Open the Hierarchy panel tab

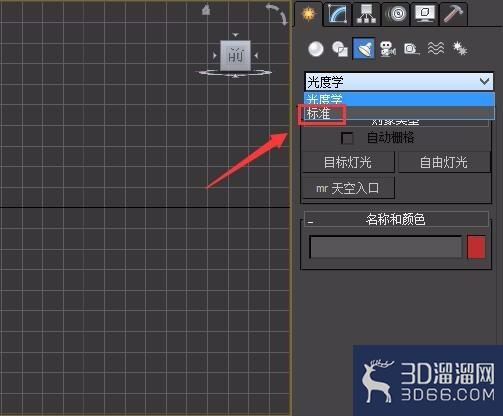(366, 14)
